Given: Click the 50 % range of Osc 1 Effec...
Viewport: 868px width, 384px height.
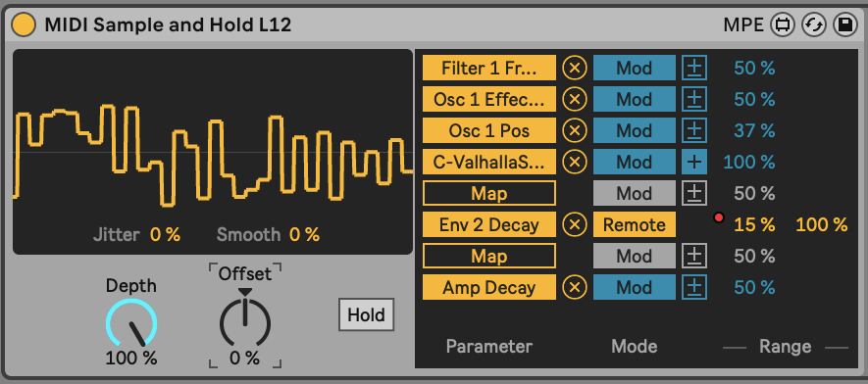Looking at the screenshot, I should (754, 100).
